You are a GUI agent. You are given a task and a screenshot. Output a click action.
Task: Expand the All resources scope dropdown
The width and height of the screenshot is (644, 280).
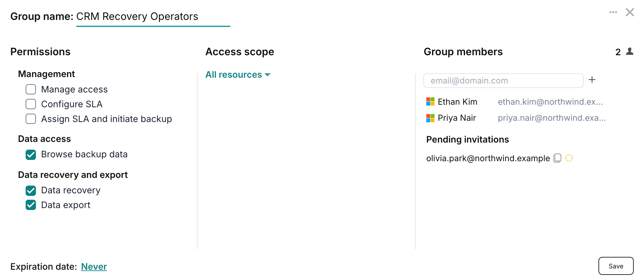coord(238,74)
